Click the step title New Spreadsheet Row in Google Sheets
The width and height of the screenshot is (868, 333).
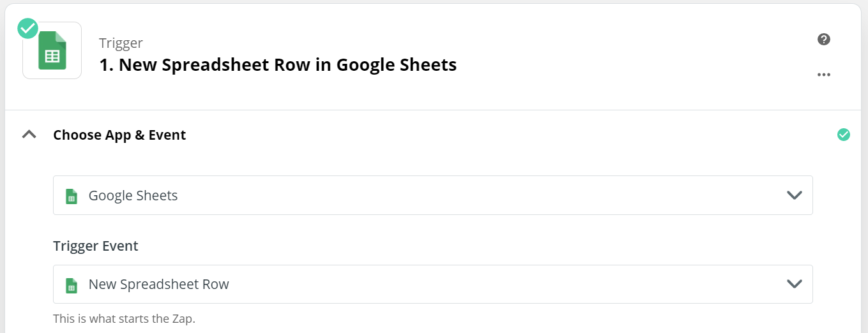point(278,65)
